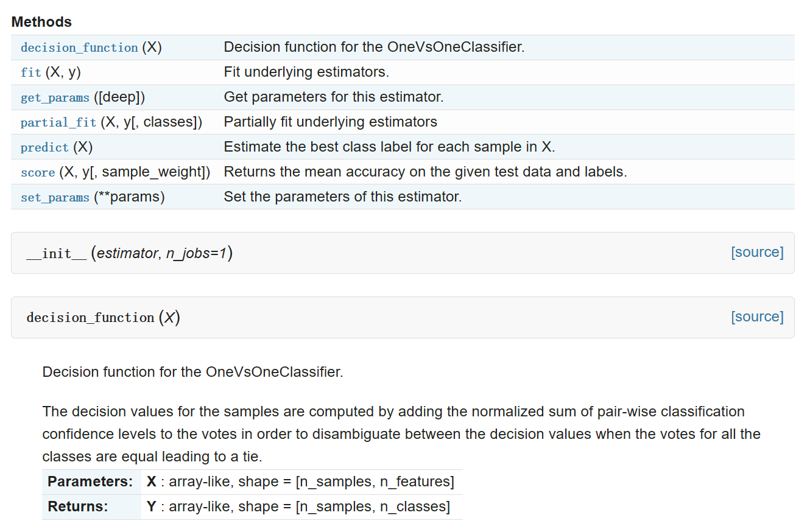Open the set_params method link

[55, 197]
